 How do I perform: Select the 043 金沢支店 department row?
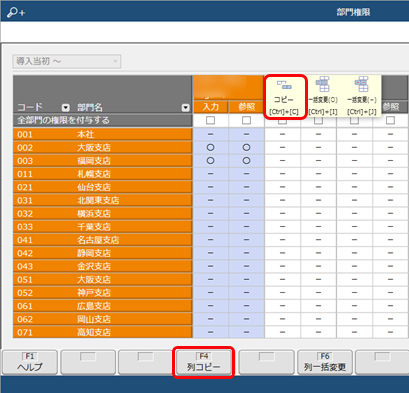click(103, 266)
